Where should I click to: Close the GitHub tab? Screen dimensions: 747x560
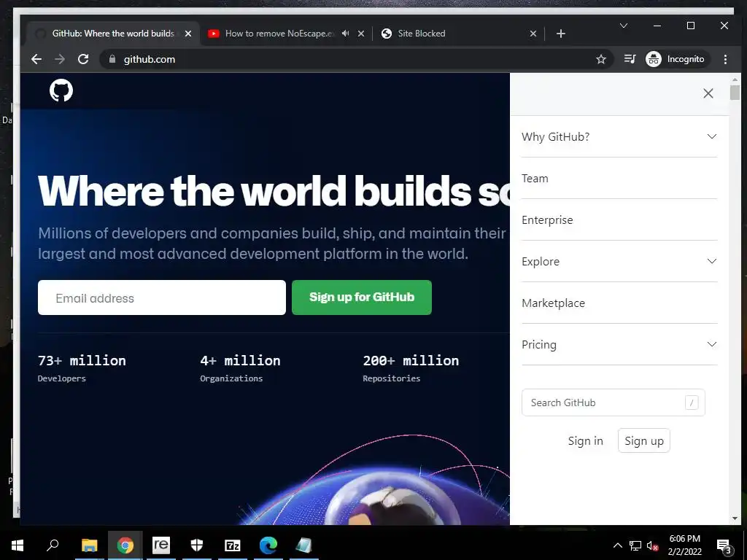(188, 34)
